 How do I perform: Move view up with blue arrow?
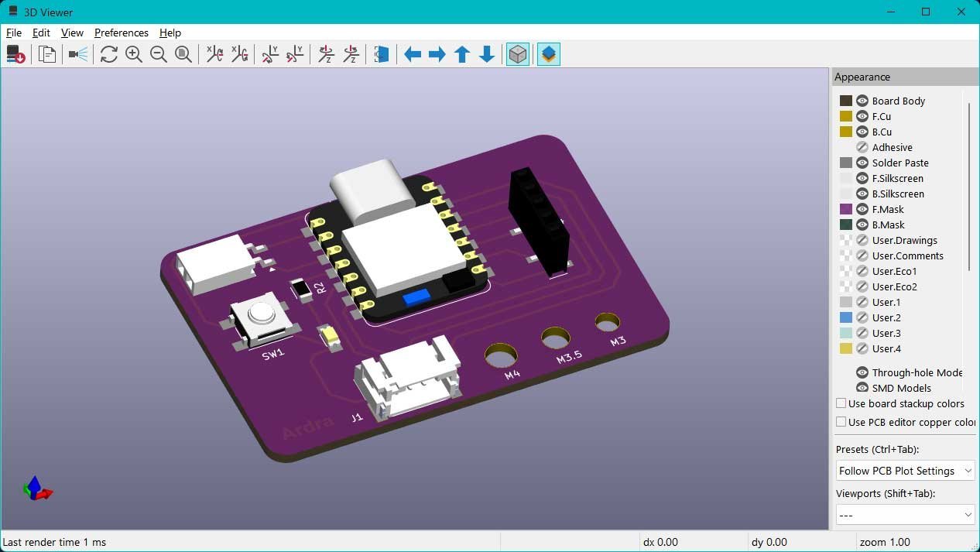pos(462,54)
